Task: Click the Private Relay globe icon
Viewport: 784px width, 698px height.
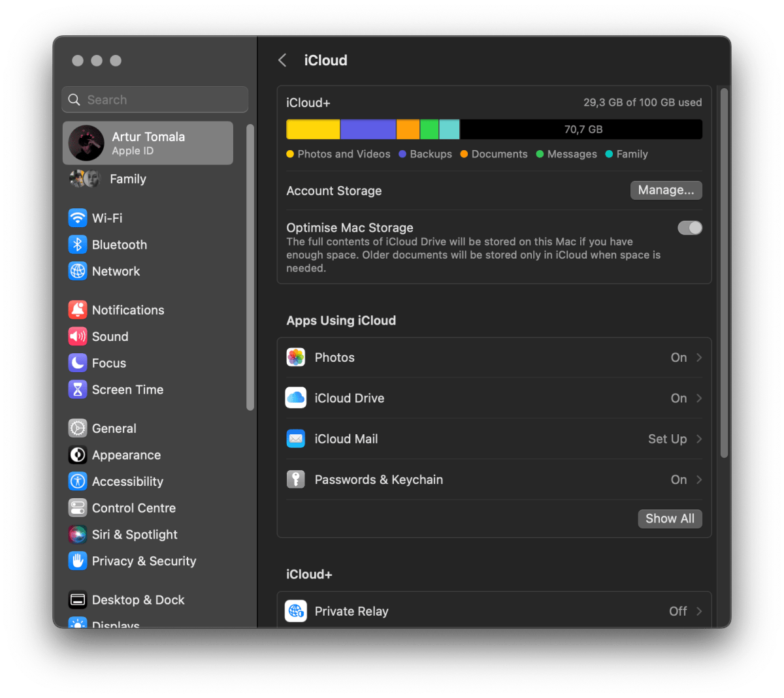Action: point(296,611)
